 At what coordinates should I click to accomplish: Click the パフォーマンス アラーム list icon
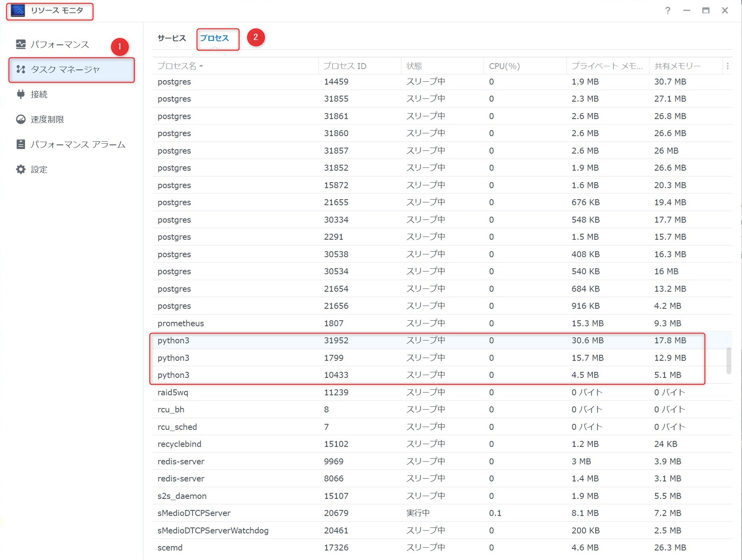pos(21,144)
